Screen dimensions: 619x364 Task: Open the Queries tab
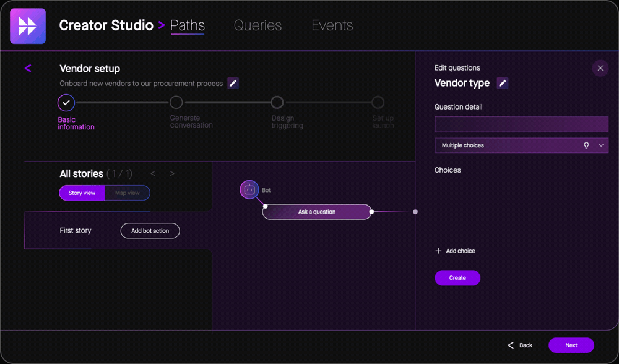click(x=258, y=25)
